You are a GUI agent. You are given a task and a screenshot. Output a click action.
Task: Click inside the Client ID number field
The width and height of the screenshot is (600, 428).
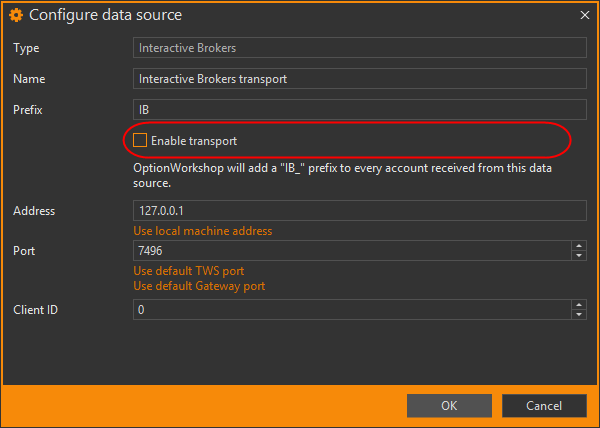coord(350,310)
